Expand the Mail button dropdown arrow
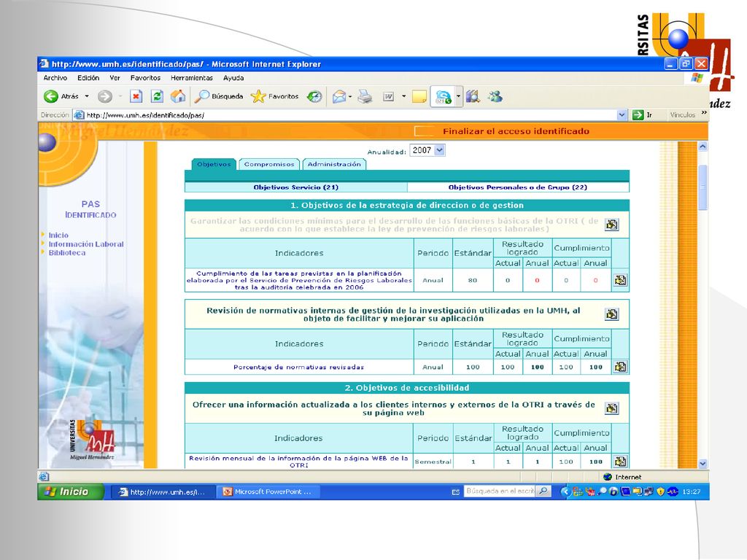Screen dimensions: 747x560 pyautogui.click(x=350, y=97)
